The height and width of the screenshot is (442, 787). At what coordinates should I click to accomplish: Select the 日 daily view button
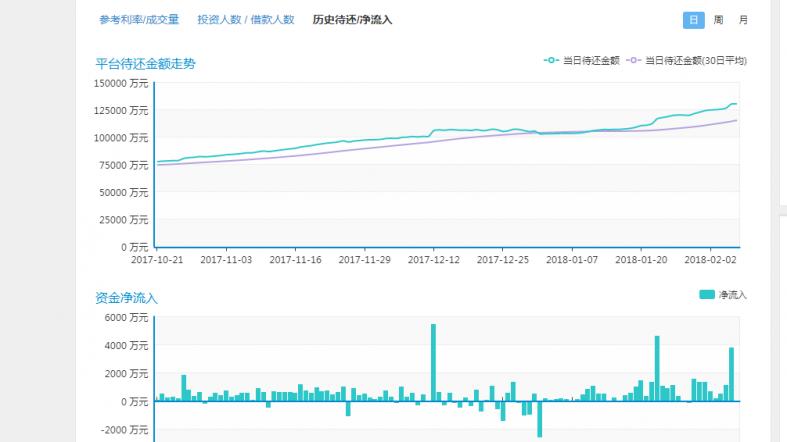[694, 20]
